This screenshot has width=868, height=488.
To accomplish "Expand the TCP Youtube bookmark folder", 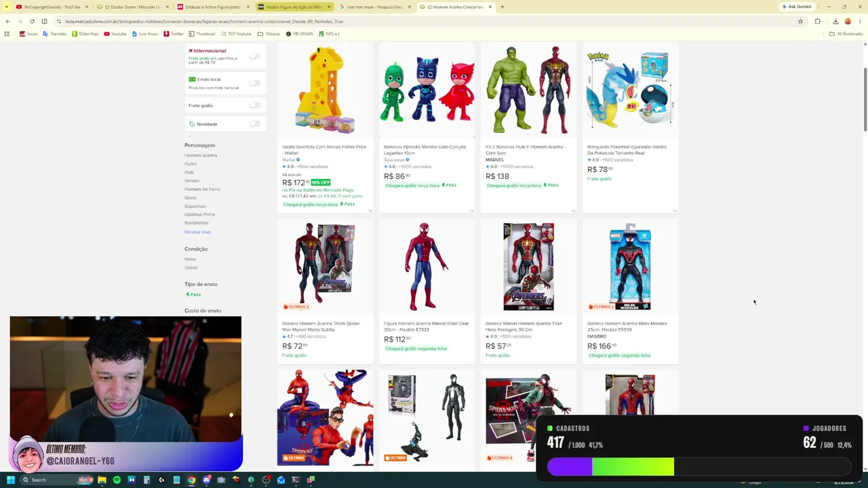I will click(x=236, y=33).
